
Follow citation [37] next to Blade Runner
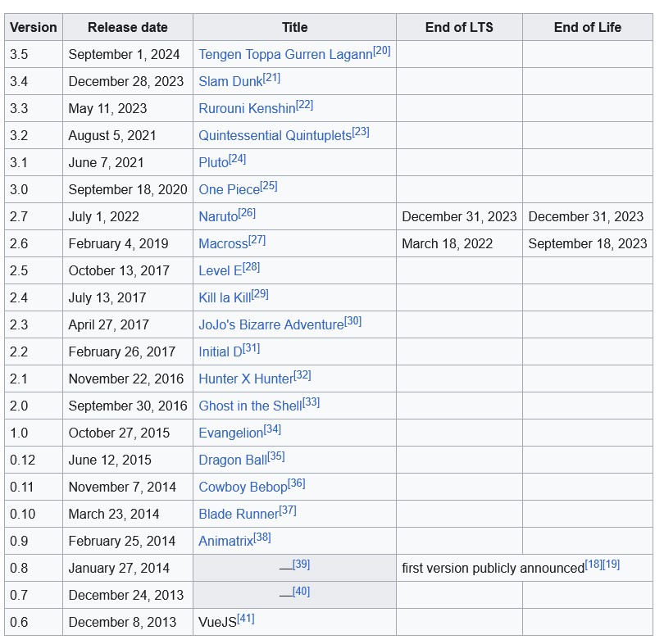click(x=288, y=511)
